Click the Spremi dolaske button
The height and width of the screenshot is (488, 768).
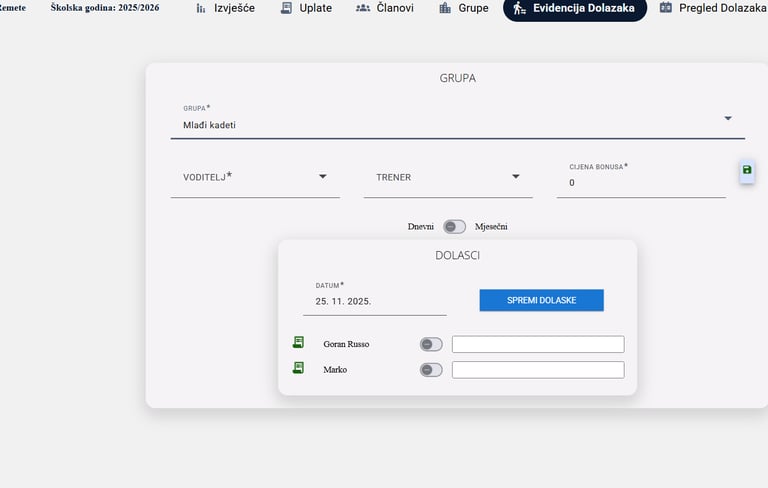[541, 300]
